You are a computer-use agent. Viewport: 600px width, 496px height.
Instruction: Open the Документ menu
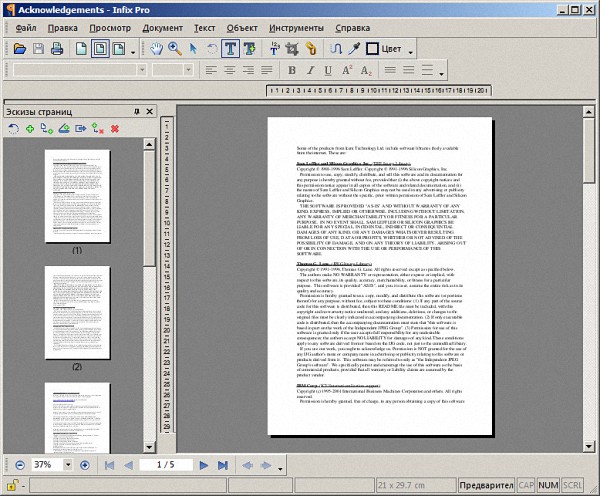tap(162, 27)
